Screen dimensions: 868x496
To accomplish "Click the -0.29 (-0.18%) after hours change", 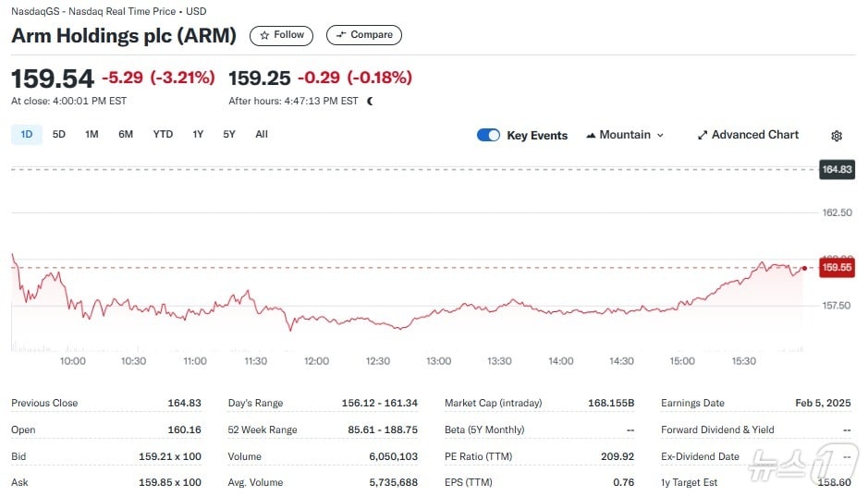I will 355,78.
